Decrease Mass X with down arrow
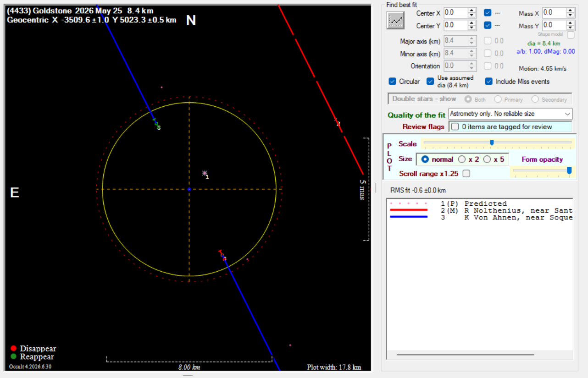Viewport: 588px width, 378px height. coord(570,15)
